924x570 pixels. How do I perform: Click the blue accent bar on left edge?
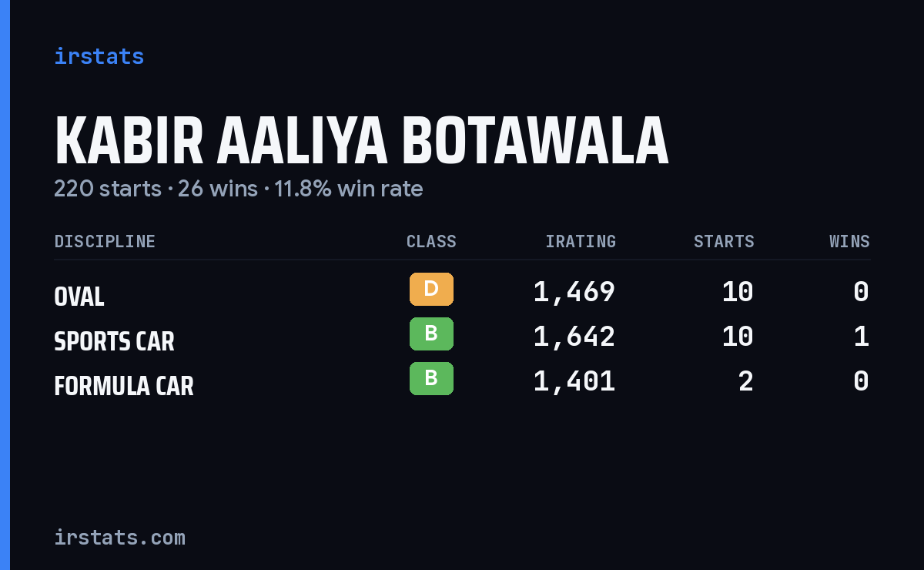(x=5, y=285)
